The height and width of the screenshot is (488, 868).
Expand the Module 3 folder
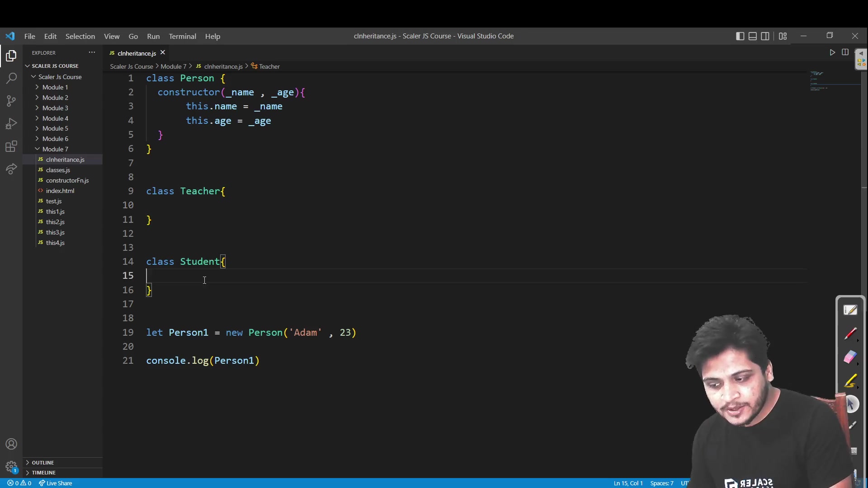[55, 108]
